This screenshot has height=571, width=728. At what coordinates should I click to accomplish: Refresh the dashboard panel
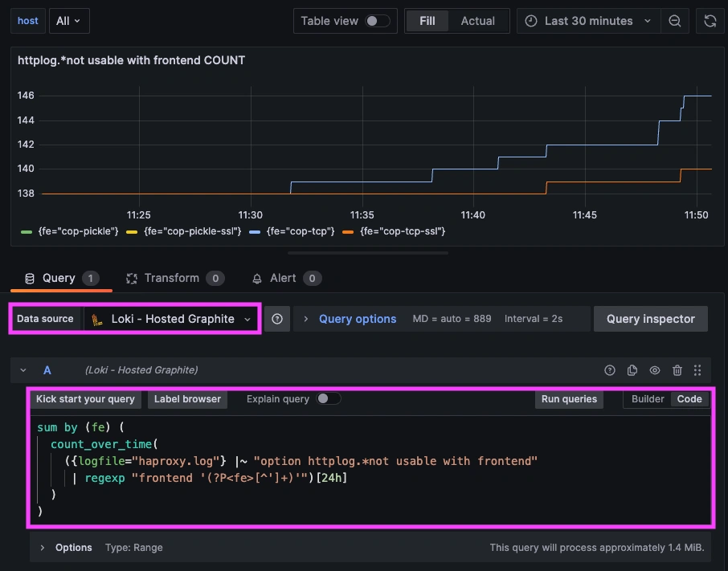710,21
